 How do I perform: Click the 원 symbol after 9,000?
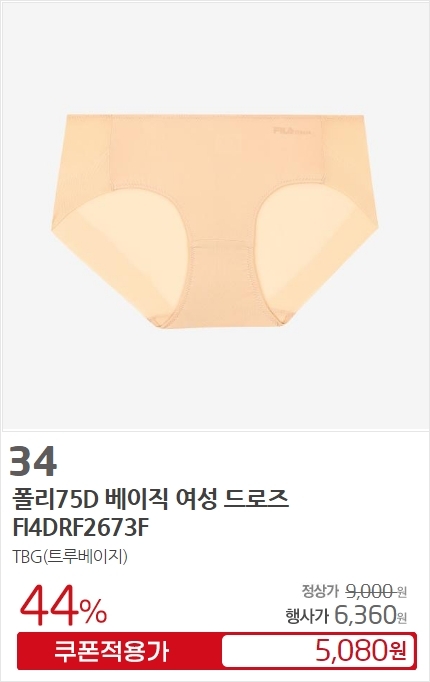tap(401, 592)
